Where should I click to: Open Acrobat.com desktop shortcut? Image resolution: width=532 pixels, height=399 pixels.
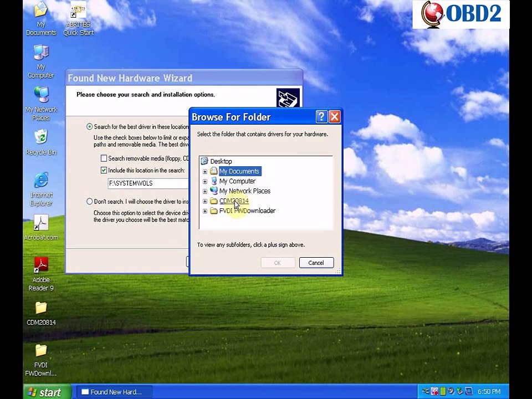click(41, 228)
